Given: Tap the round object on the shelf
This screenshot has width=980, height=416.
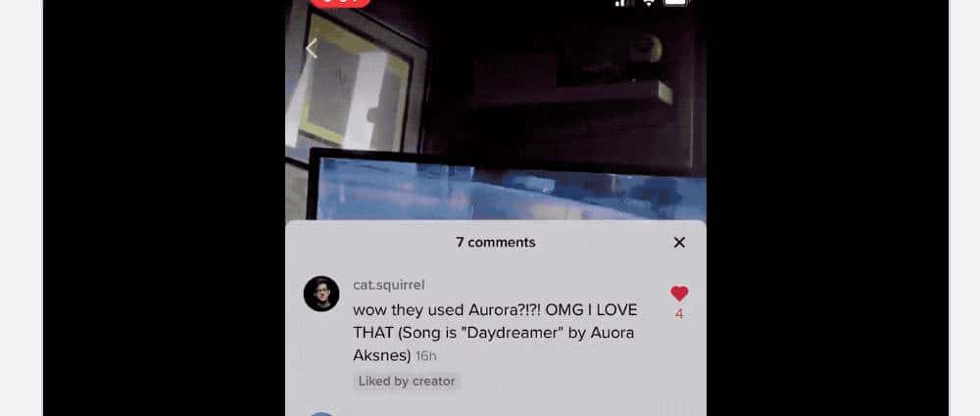Looking at the screenshot, I should pyautogui.click(x=646, y=49).
